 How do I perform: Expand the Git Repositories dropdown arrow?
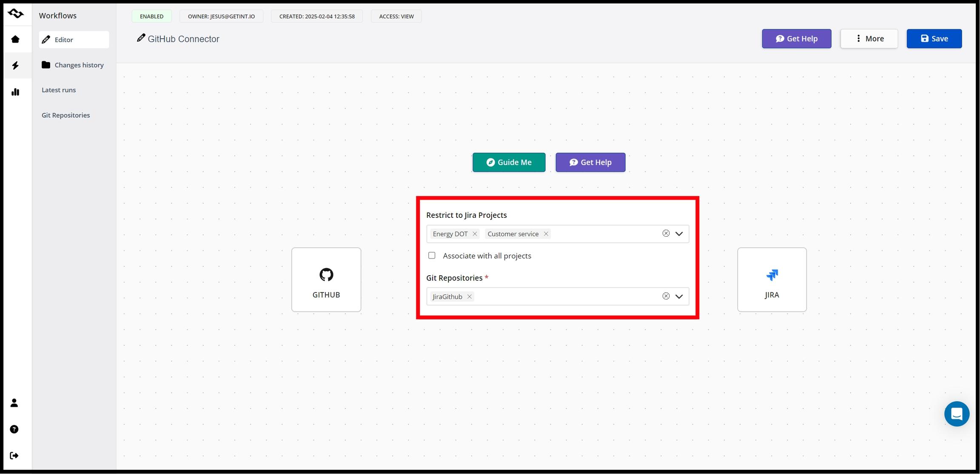(679, 297)
